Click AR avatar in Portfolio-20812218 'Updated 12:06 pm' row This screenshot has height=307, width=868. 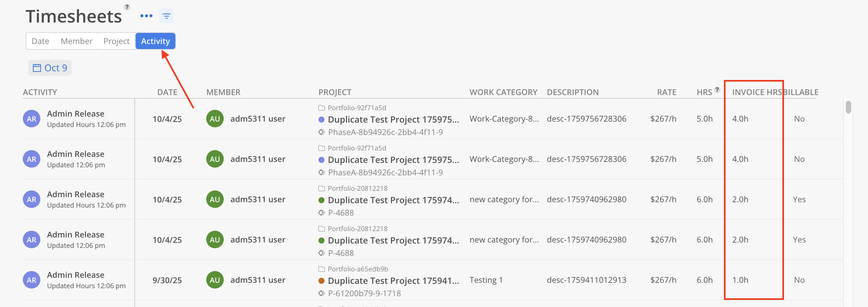click(32, 239)
